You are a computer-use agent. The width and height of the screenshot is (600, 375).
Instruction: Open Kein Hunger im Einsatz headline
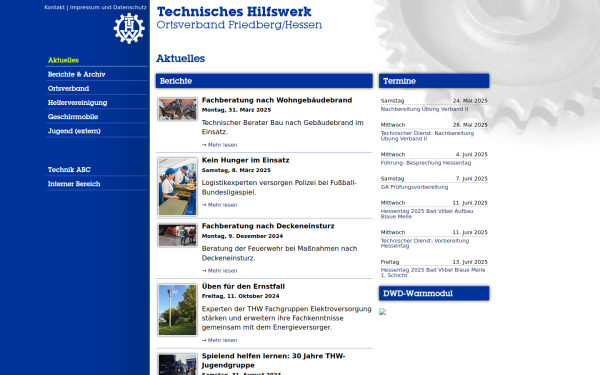pyautogui.click(x=245, y=160)
